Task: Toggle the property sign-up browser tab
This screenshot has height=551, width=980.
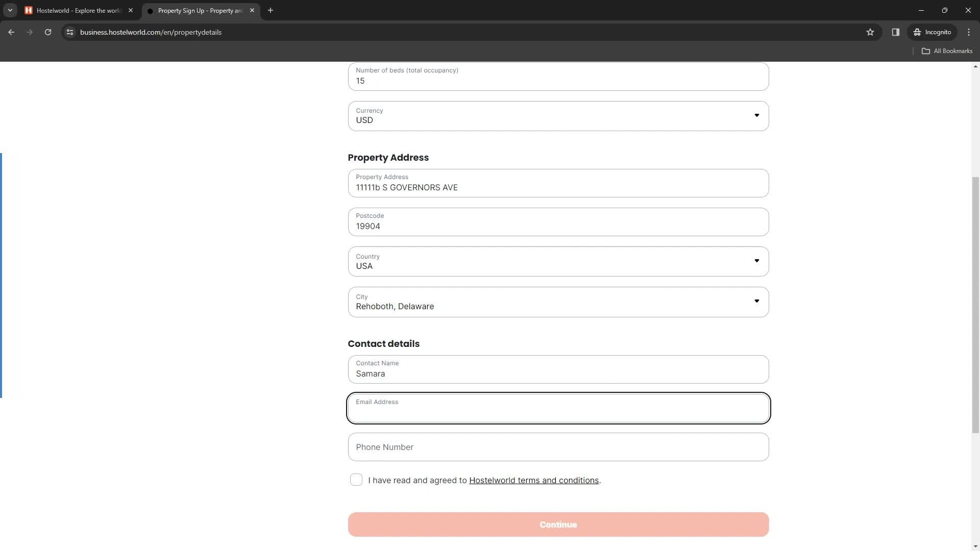Action: point(200,10)
